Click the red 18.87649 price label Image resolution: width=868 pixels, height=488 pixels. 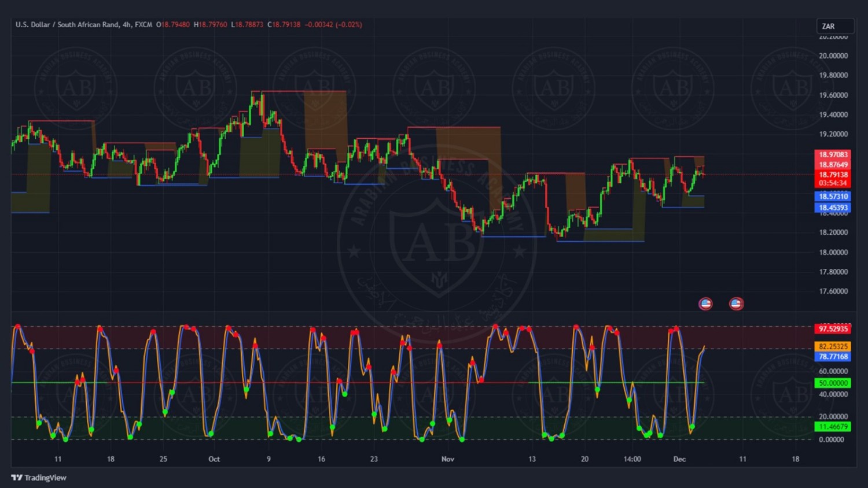point(833,165)
